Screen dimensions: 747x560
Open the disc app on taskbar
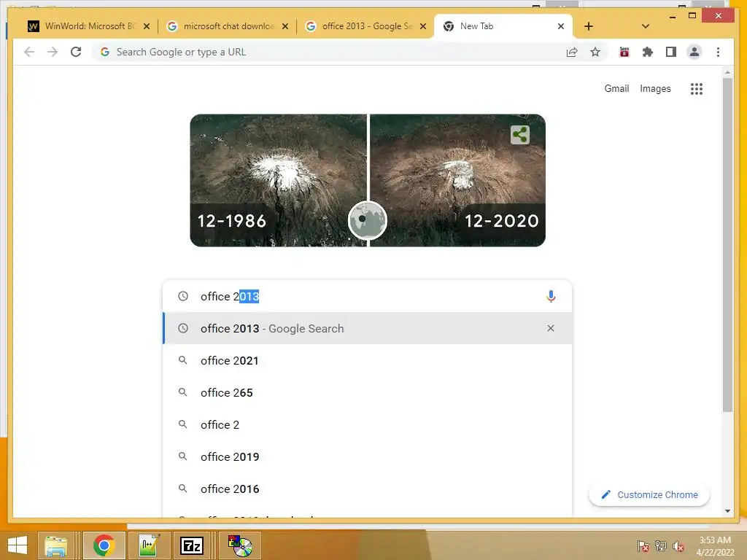239,545
